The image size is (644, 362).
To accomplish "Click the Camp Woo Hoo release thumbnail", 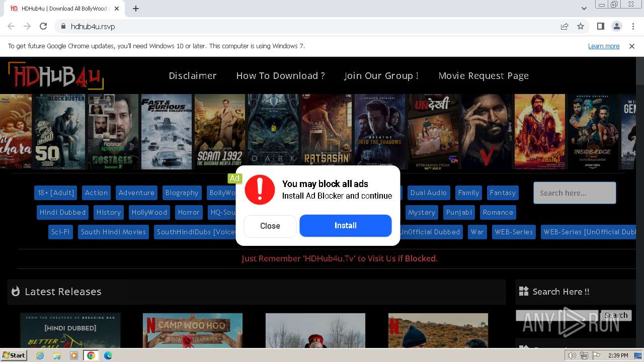I will click(193, 330).
